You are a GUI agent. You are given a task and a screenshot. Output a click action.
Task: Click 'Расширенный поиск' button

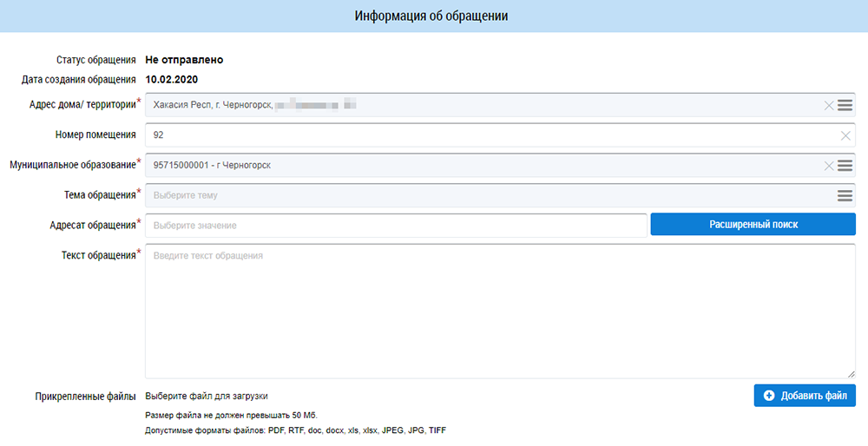pyautogui.click(x=753, y=225)
